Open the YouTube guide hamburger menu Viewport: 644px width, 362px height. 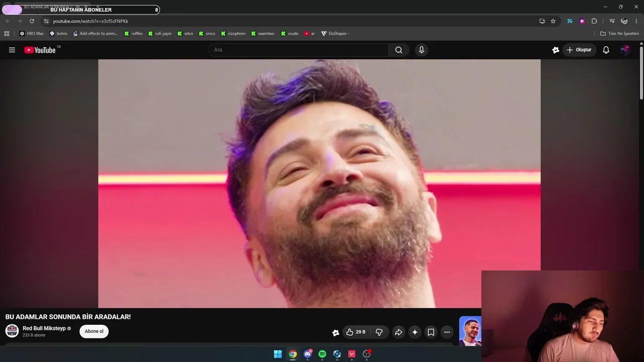(12, 50)
